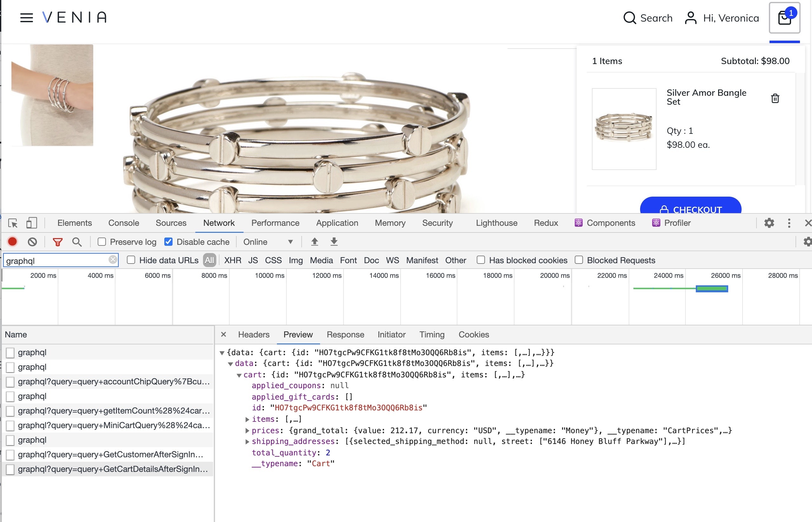The width and height of the screenshot is (812, 522).
Task: Toggle the Disable cache checkbox
Action: pos(169,241)
